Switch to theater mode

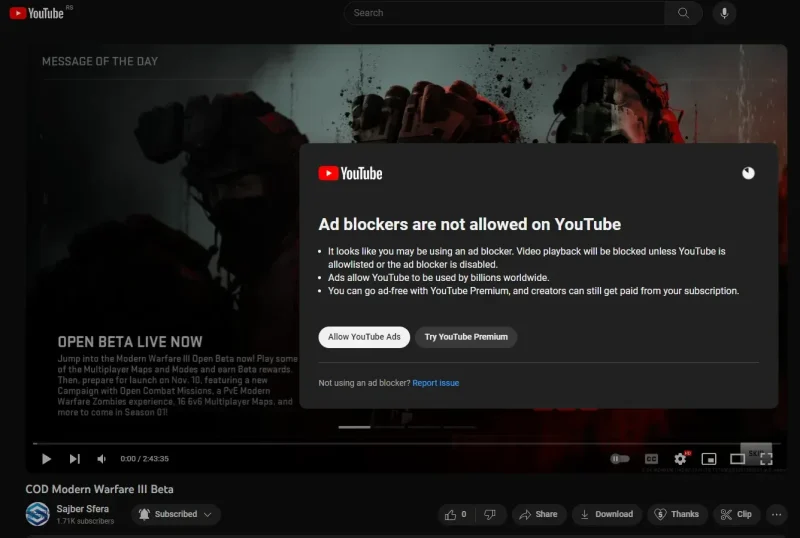(737, 459)
